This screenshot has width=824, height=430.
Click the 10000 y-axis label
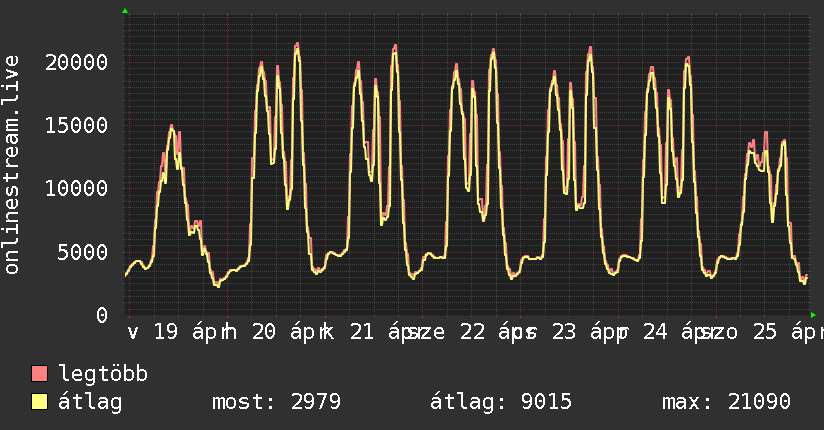[77, 189]
